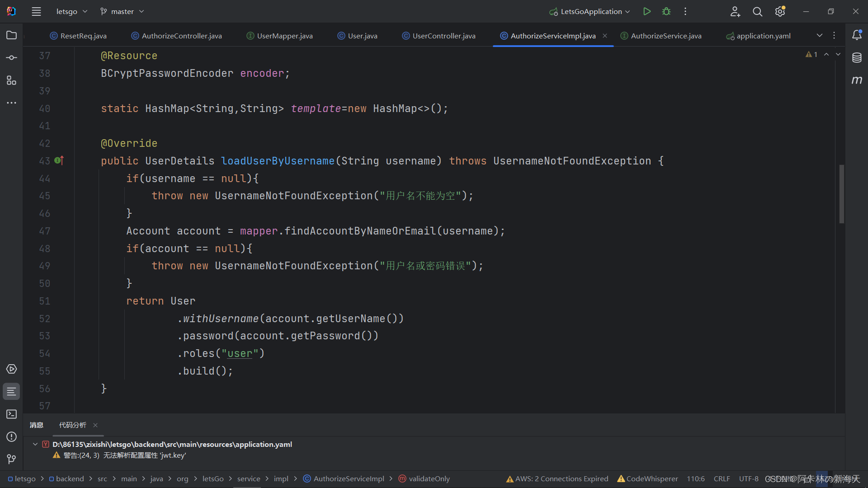
Task: Open the Maven tool window
Action: click(857, 80)
